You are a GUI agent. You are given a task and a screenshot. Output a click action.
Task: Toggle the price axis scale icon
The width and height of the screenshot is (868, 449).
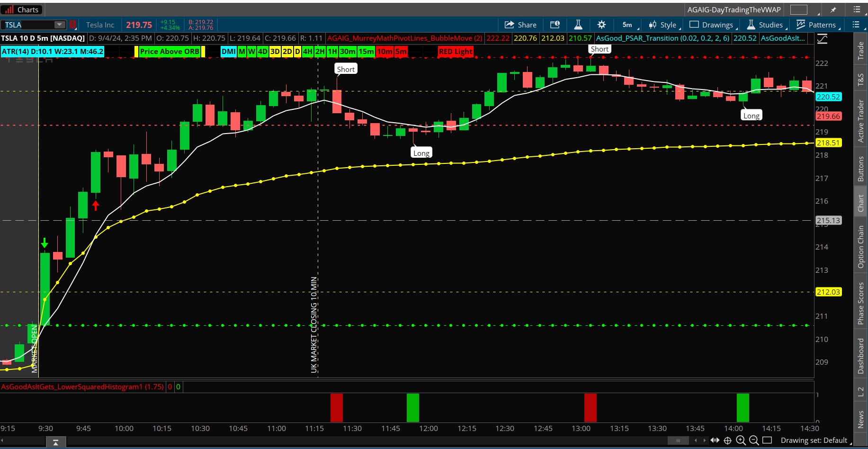click(x=823, y=39)
